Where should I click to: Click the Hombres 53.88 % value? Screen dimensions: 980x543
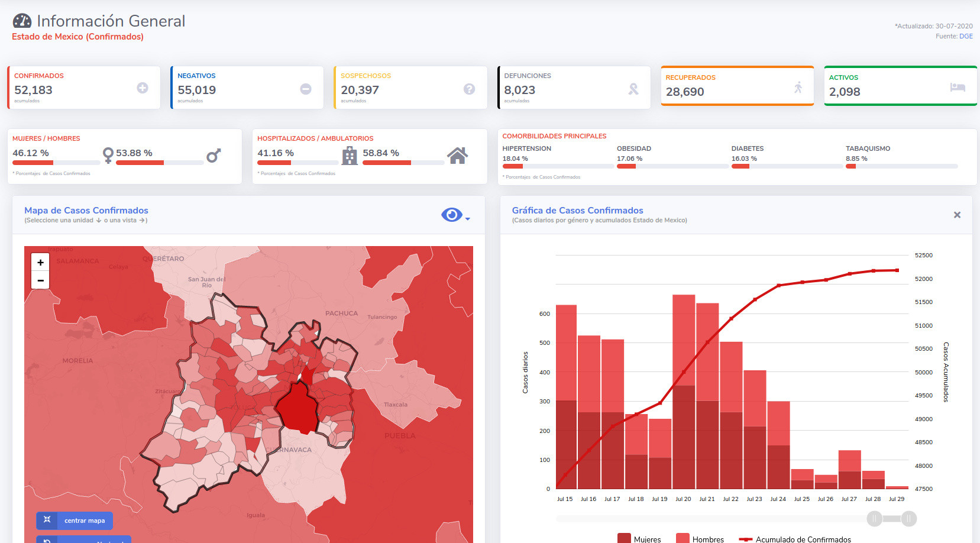(x=134, y=153)
